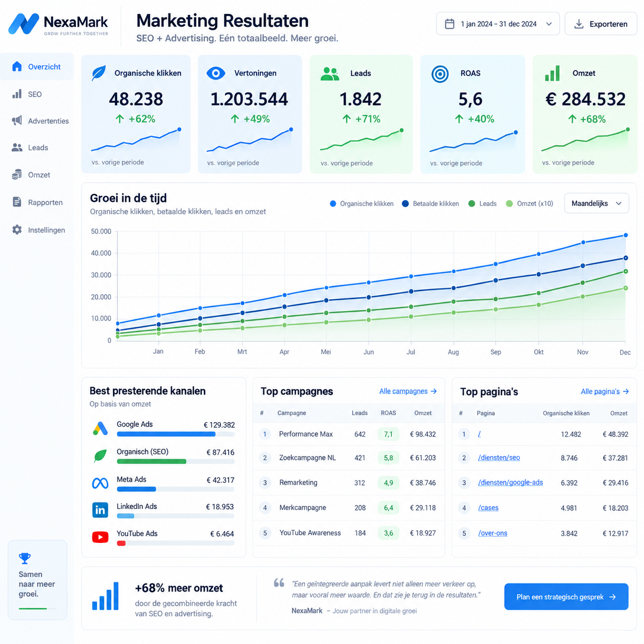Click the LinkedIn Ads revenue progress bar
644x644 pixels.
pyautogui.click(x=176, y=516)
